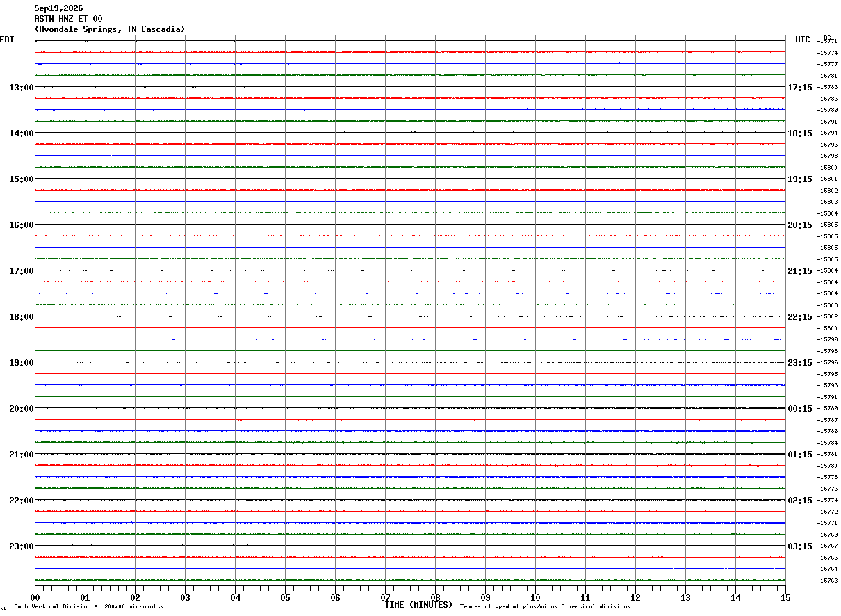
Task: Click the Each Vertical Division scale note
Action: tap(88, 607)
